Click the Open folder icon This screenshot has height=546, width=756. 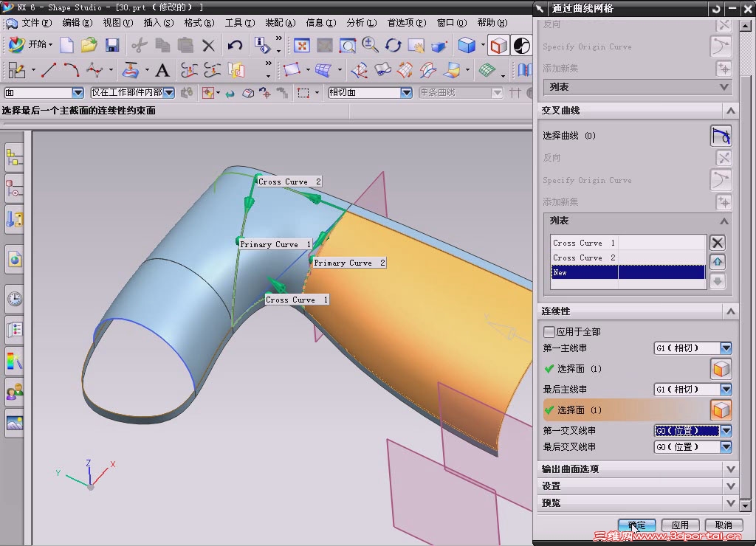click(89, 46)
